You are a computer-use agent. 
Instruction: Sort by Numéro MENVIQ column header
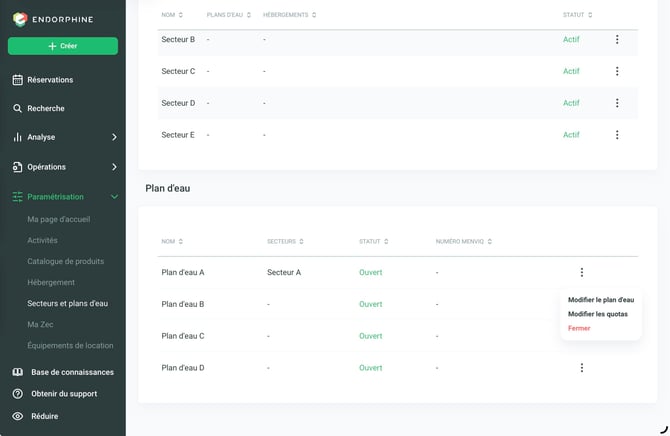pos(464,242)
